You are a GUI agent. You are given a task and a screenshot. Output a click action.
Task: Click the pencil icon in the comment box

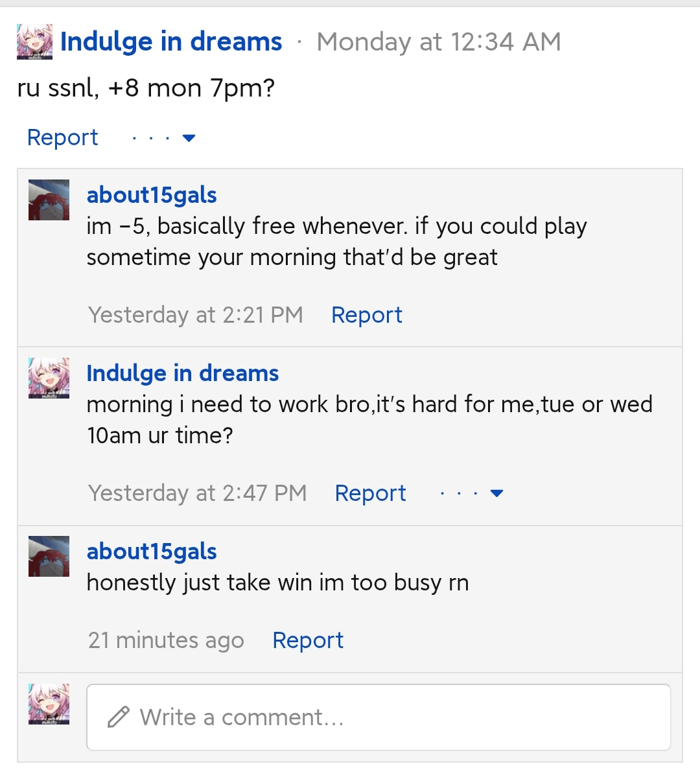pos(119,717)
